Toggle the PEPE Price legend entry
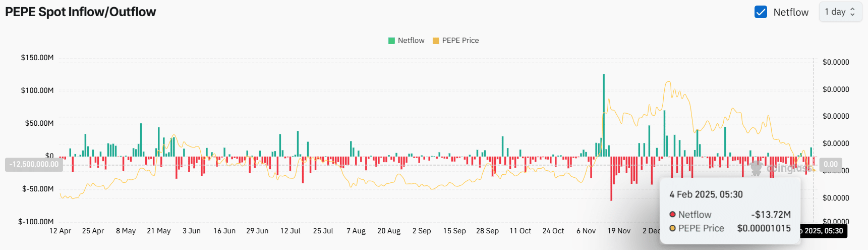Viewport: 868px width, 250px height. point(455,40)
